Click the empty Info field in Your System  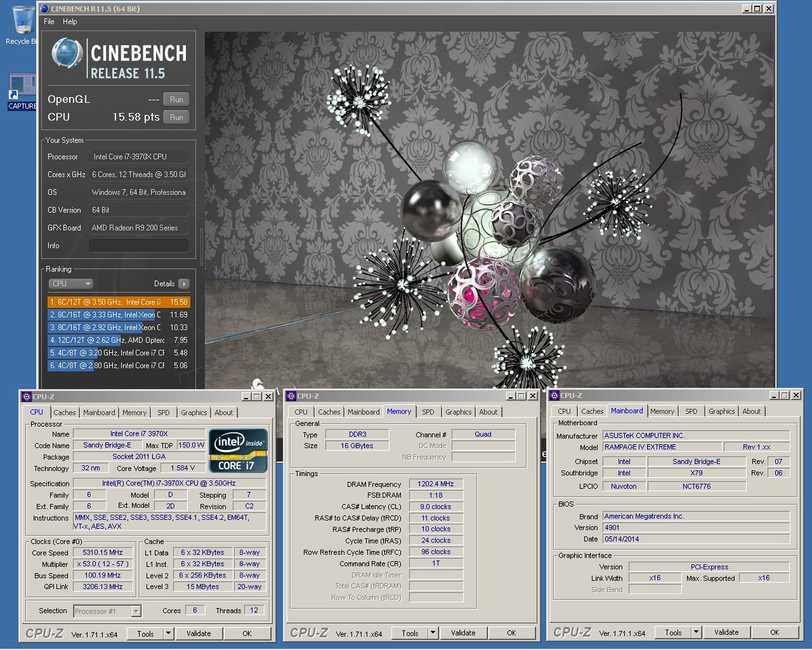[x=139, y=246]
